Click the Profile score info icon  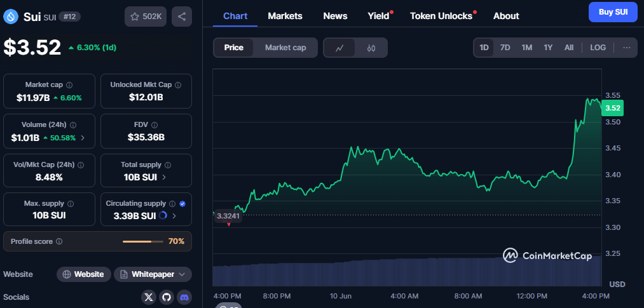point(59,241)
